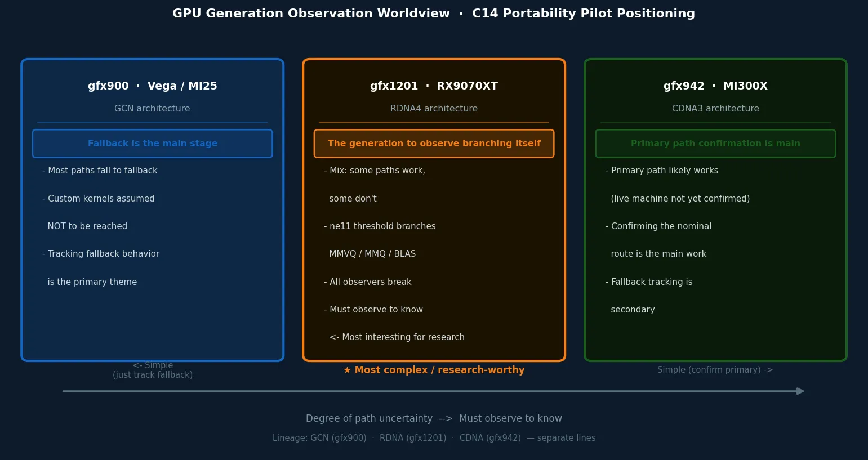Viewport: 868px width, 460px height.
Task: Click 'Most interesting for research' line
Action: click(x=397, y=337)
